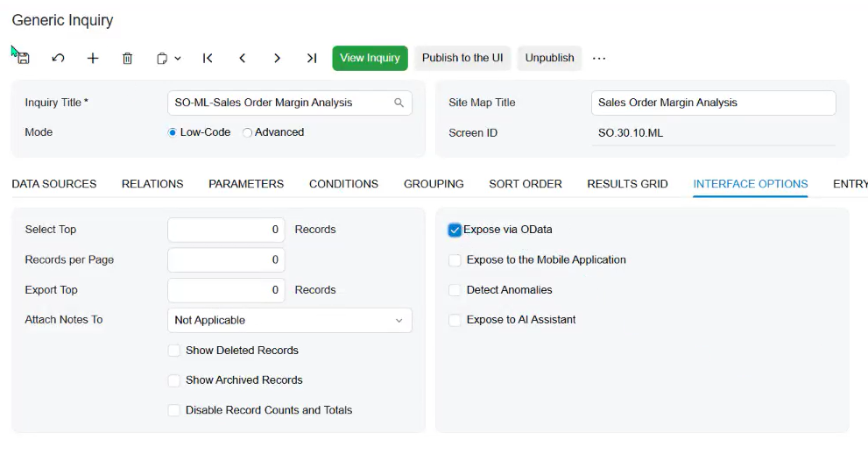
Task: Add a new inquiry with plus icon
Action: pos(93,58)
